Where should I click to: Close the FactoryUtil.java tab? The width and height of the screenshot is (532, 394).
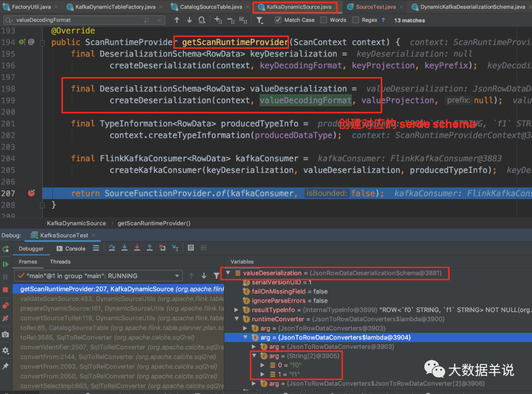pyautogui.click(x=56, y=7)
